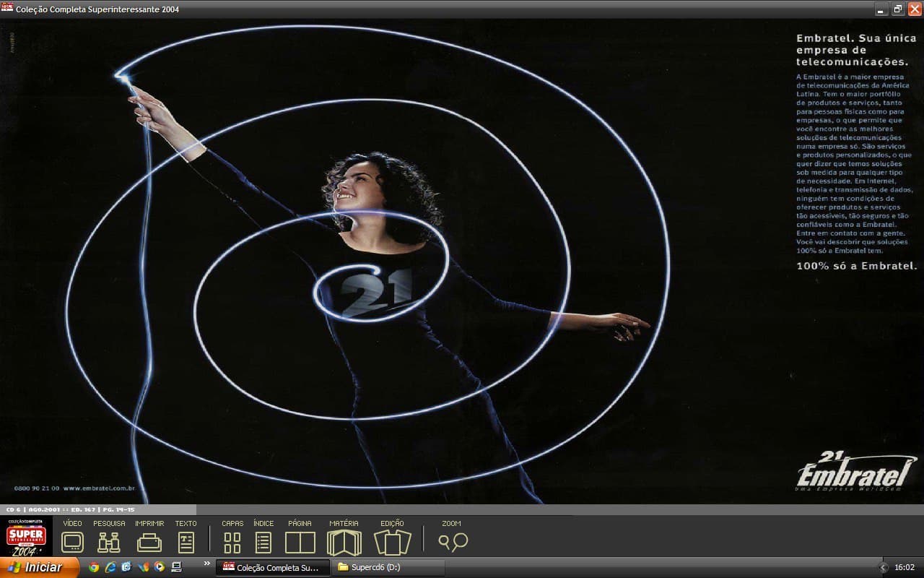924x578 pixels.
Task: Minimize the Coleção Completa window
Action: click(x=881, y=9)
